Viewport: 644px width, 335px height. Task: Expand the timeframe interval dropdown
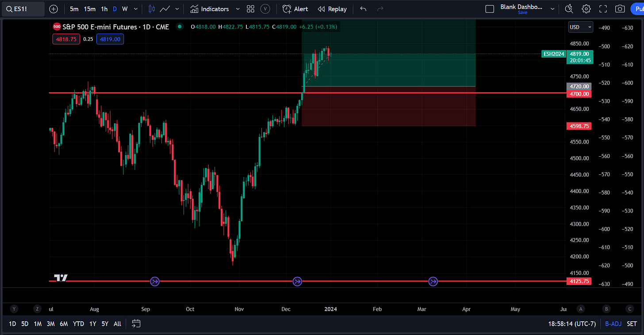coord(135,9)
